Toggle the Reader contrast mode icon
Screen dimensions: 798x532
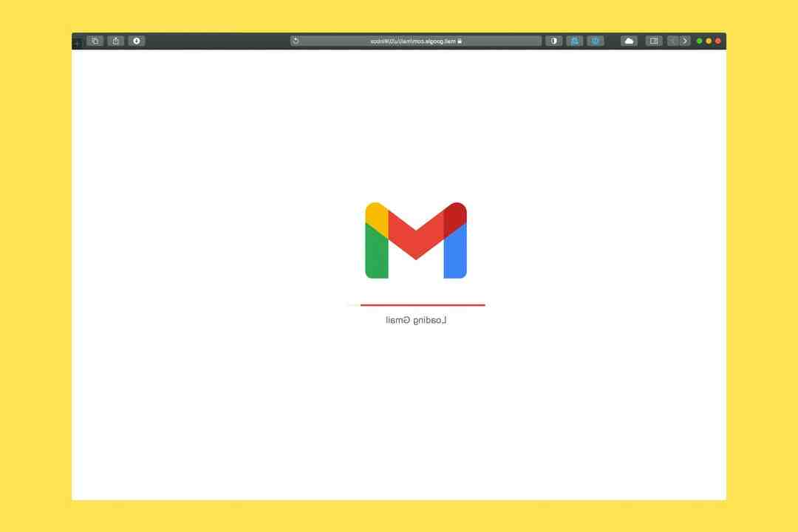(553, 41)
